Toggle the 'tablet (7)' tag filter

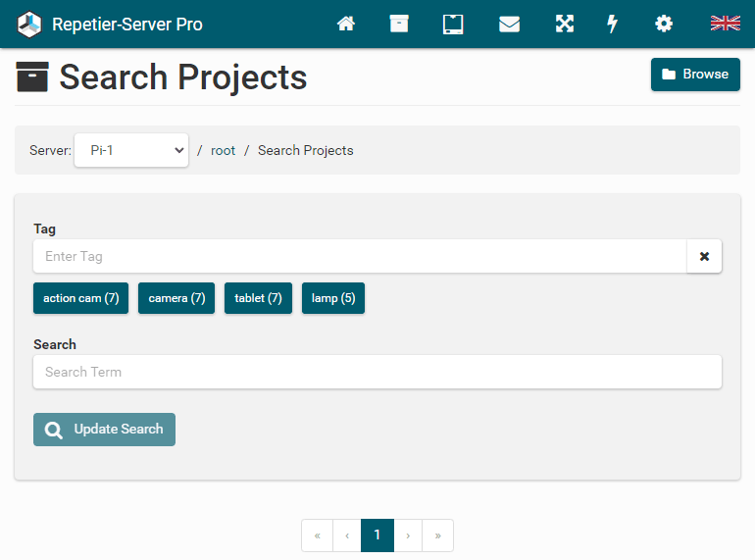coord(258,298)
